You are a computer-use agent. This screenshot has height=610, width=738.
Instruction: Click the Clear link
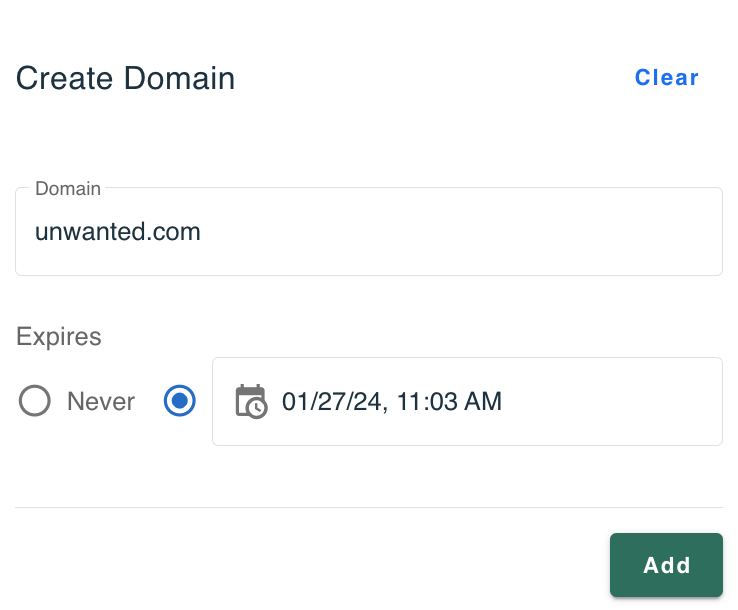(666, 78)
